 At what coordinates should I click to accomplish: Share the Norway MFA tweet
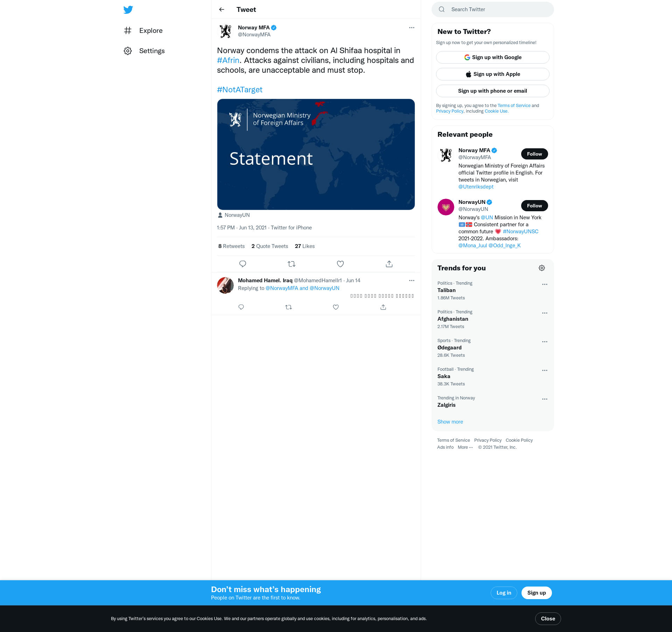389,264
